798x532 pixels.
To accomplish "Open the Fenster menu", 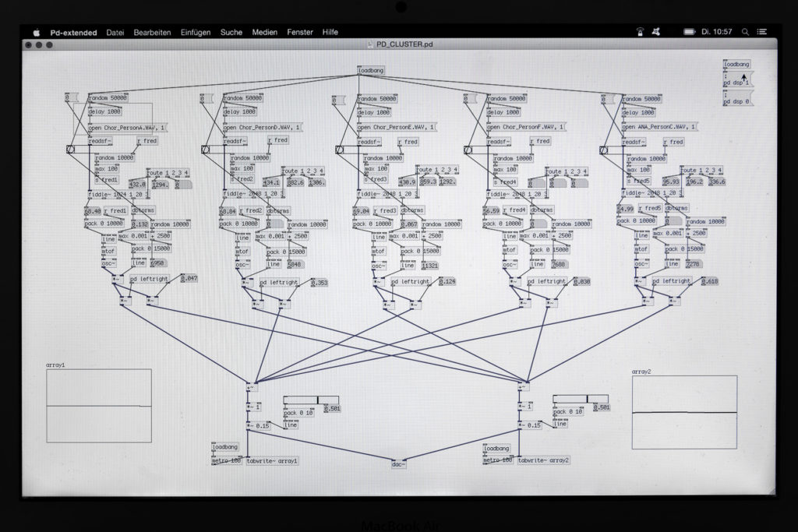I will (300, 32).
